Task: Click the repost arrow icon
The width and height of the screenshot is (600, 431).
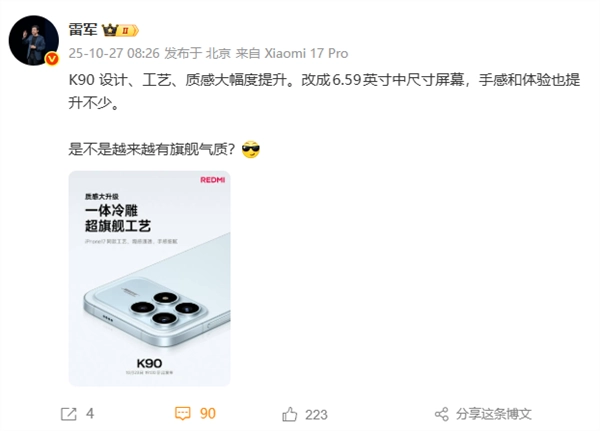Action: 69,414
